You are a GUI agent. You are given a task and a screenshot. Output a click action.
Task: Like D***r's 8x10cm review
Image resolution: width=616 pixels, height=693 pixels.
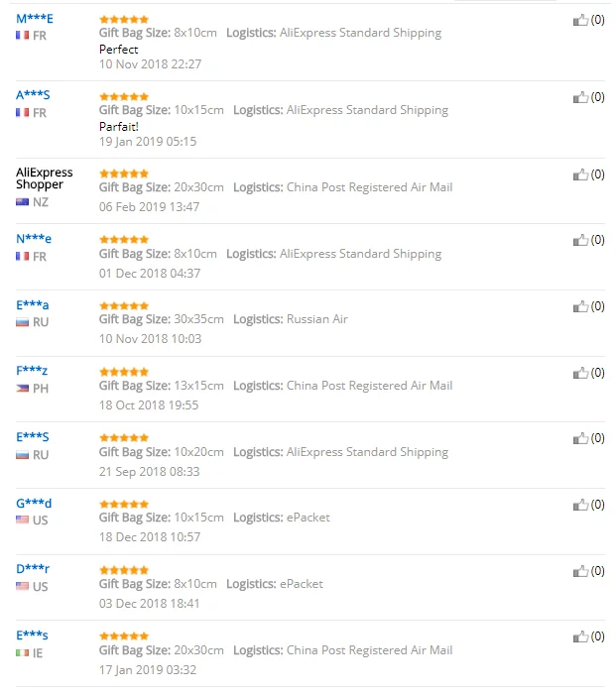pyautogui.click(x=580, y=571)
